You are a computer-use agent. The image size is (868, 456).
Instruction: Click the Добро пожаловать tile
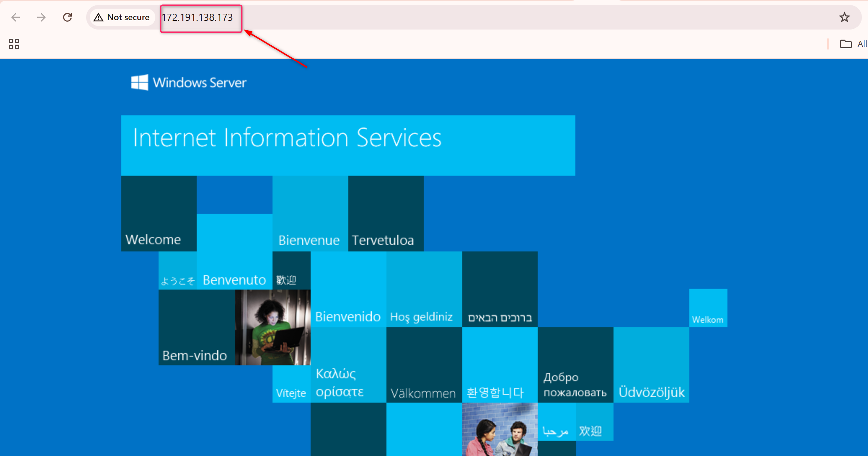tap(576, 365)
